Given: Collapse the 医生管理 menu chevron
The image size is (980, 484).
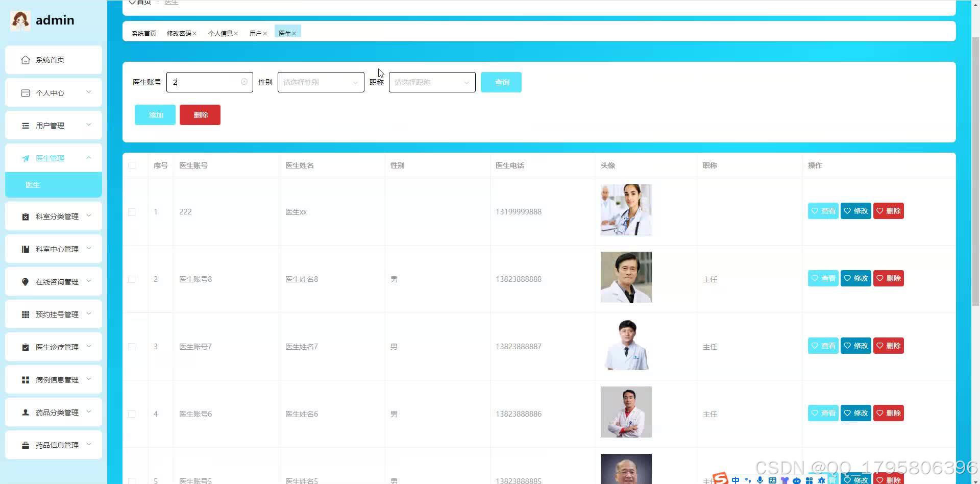Looking at the screenshot, I should coord(89,158).
